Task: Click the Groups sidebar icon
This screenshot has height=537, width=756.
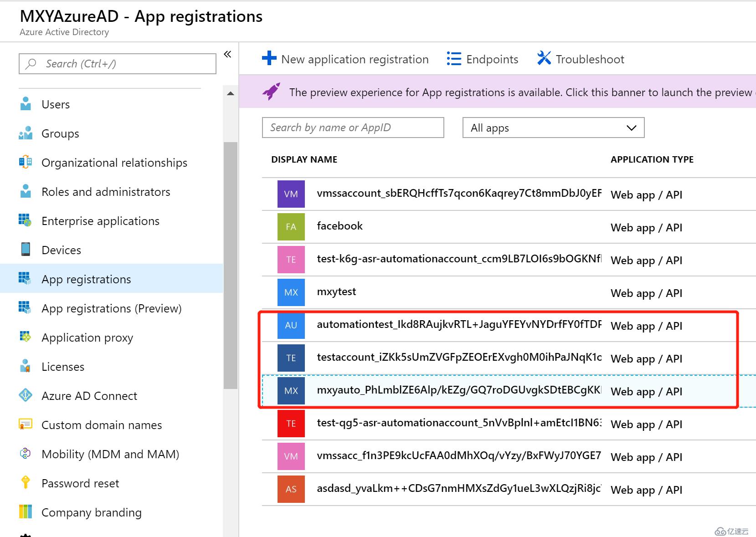Action: 26,133
